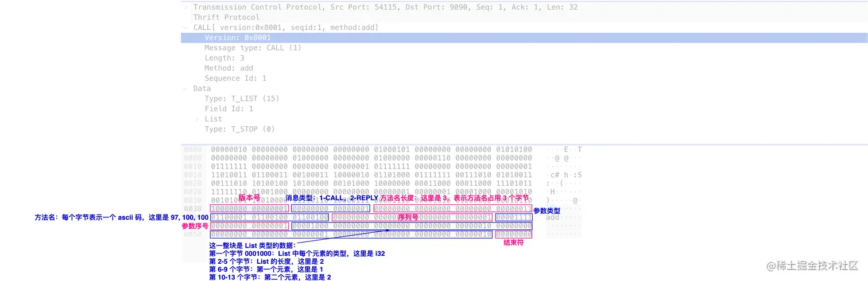This screenshot has width=868, height=281.
Task: Expand the List node under Data
Action: (197, 119)
